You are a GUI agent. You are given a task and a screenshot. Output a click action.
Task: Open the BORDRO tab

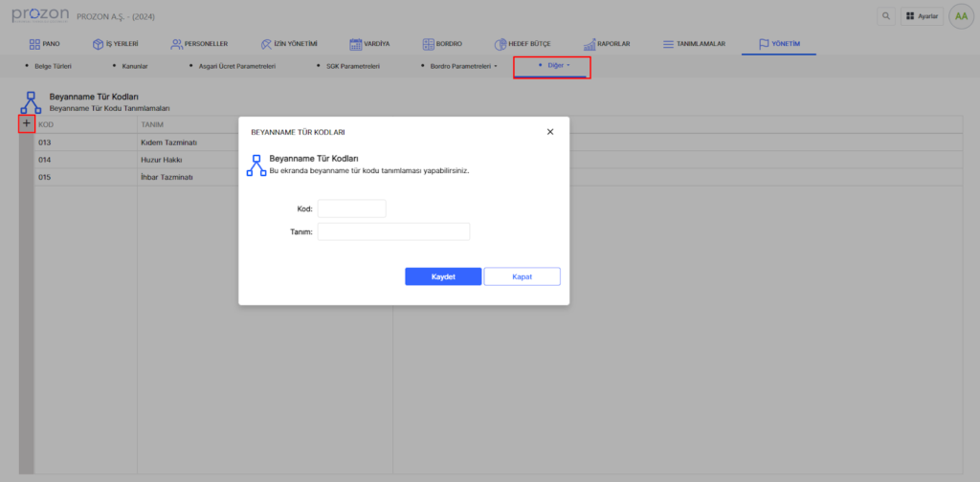click(442, 44)
